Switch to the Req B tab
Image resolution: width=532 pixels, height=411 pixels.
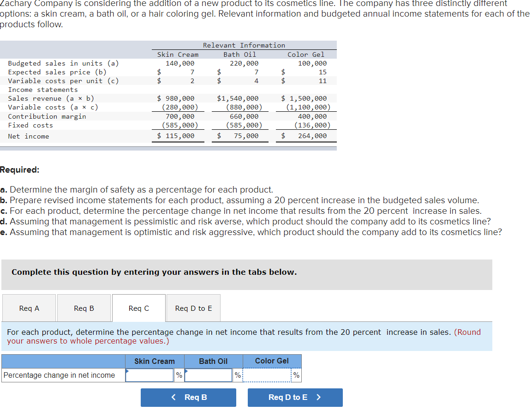tap(84, 308)
